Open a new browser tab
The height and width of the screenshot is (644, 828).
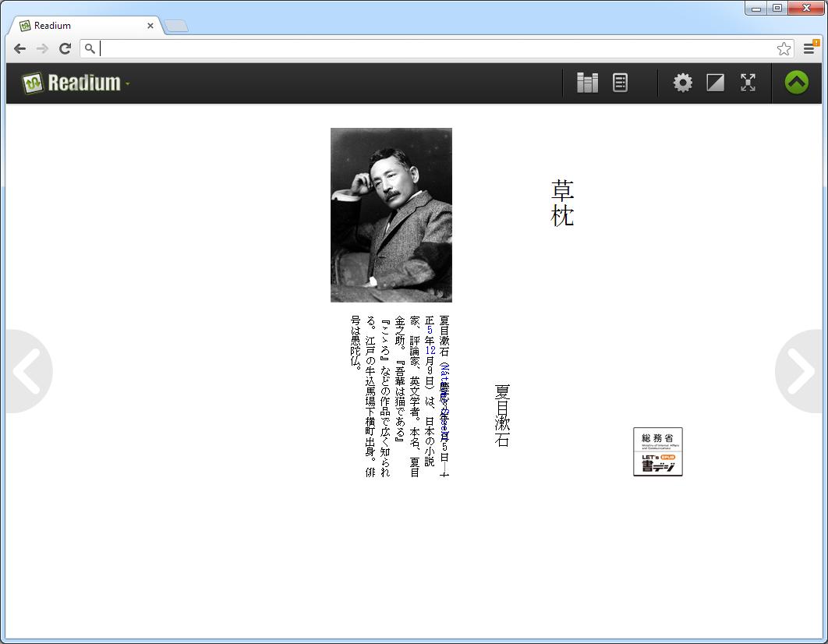click(176, 26)
